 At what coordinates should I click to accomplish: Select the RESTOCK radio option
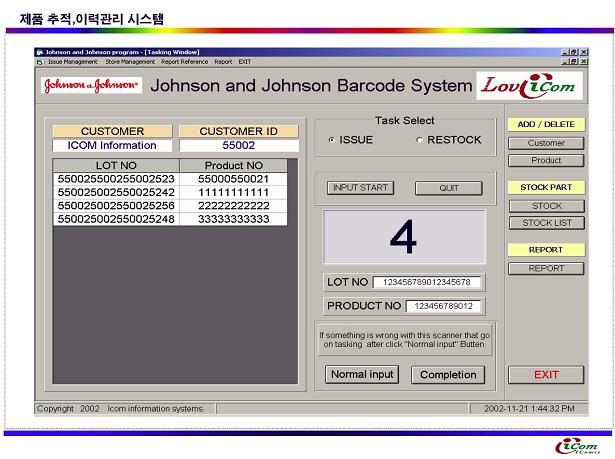[x=419, y=140]
